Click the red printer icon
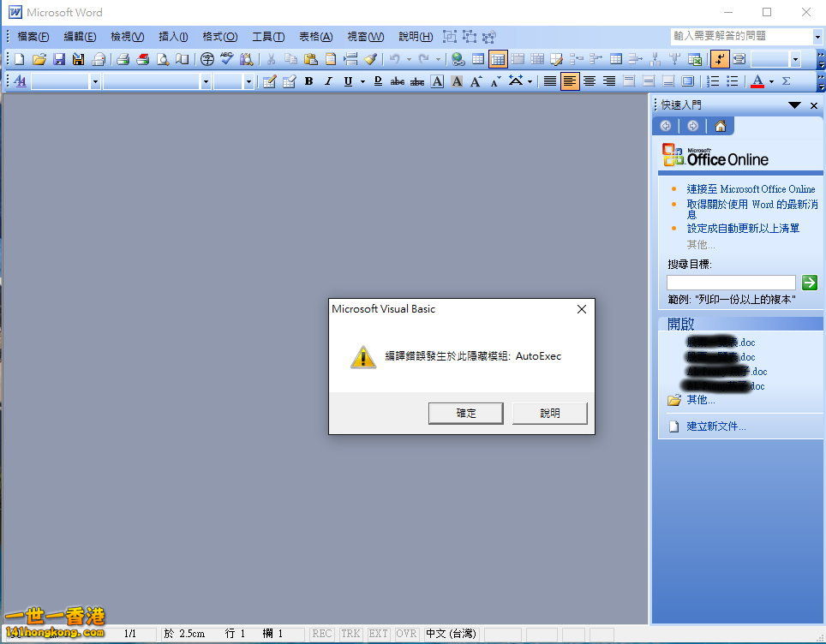 (x=143, y=59)
